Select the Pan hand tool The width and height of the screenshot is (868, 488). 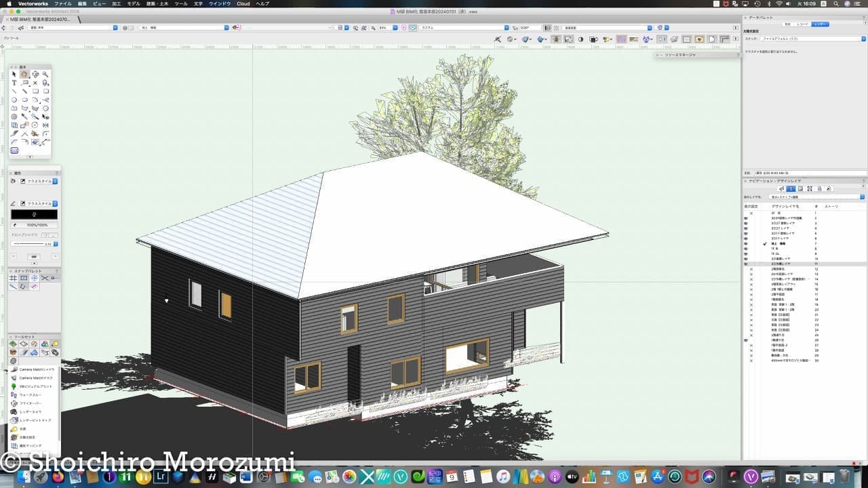click(x=24, y=75)
